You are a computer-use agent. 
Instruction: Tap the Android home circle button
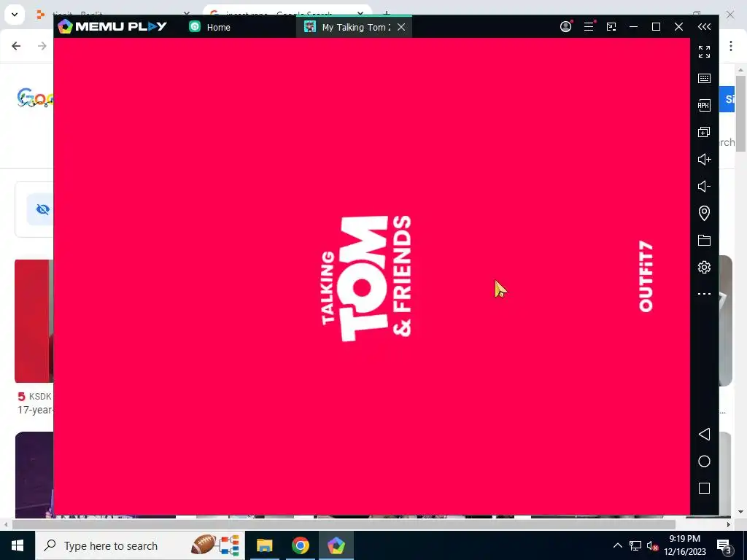tap(704, 461)
